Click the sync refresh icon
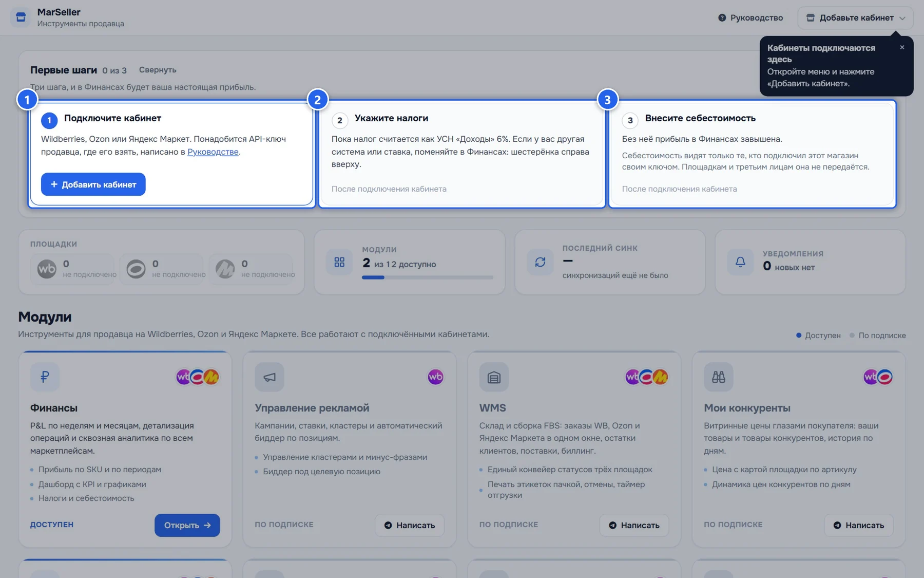The width and height of the screenshot is (924, 578). tap(540, 262)
